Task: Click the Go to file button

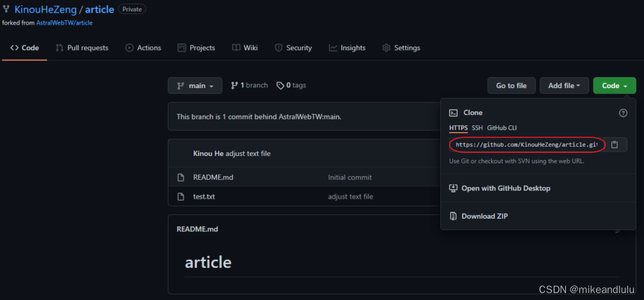Action: pyautogui.click(x=511, y=86)
